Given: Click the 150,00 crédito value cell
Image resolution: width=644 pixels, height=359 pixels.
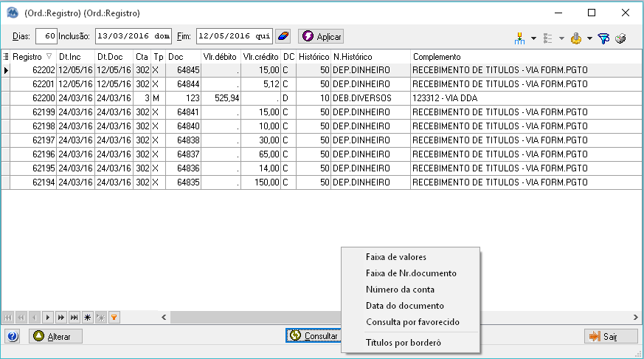Looking at the screenshot, I should click(261, 182).
